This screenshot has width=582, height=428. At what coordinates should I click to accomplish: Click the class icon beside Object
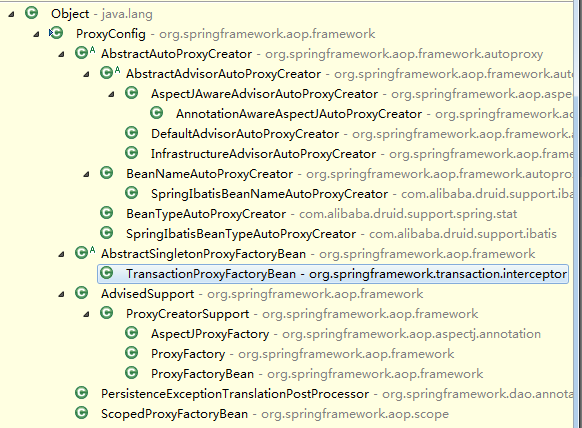(32, 13)
